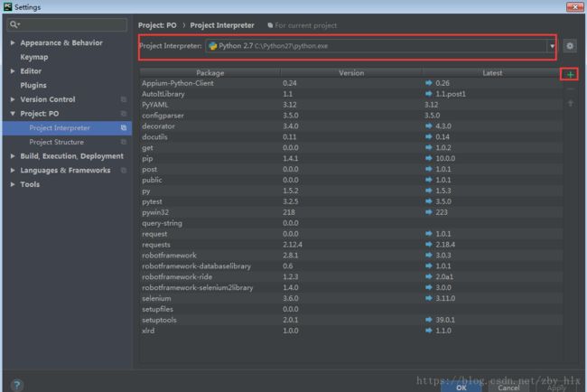Screen dimensions: 587x392
Task: Select the PyYAML package row
Action: pyautogui.click(x=351, y=105)
